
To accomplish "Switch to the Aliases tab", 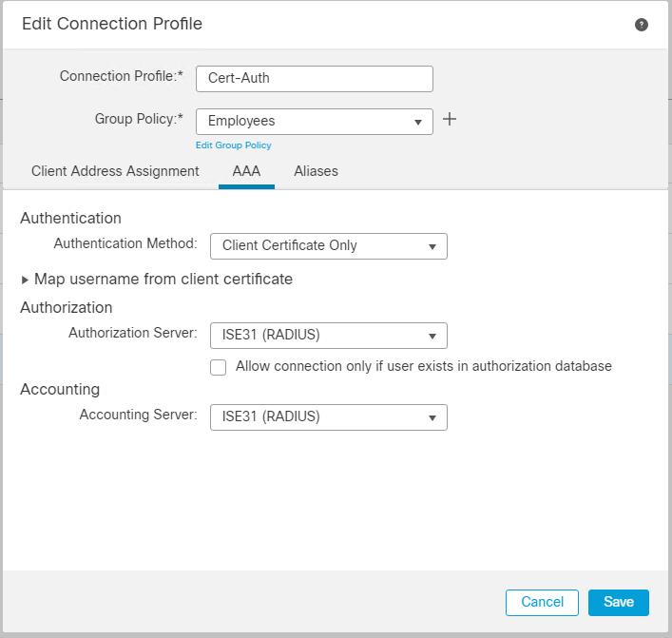I will (x=316, y=172).
